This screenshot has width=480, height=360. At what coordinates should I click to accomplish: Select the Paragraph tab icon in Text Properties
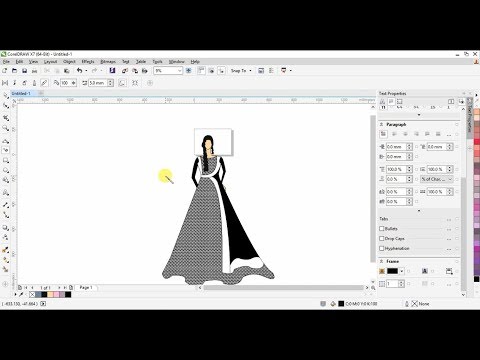click(391, 101)
